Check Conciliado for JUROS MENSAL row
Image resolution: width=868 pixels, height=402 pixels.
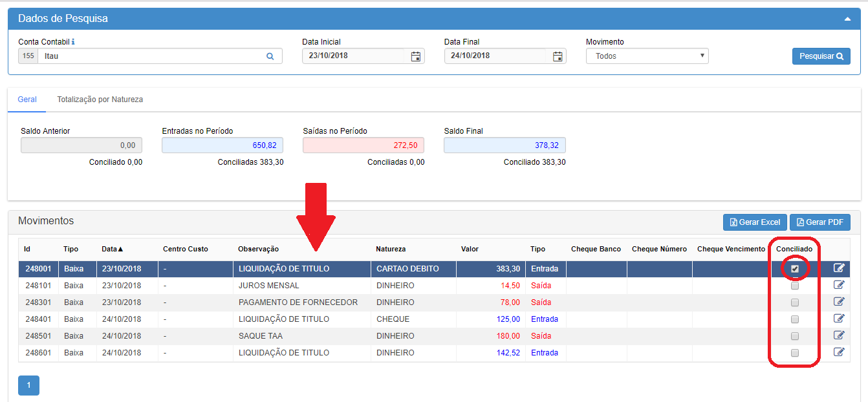(x=795, y=286)
